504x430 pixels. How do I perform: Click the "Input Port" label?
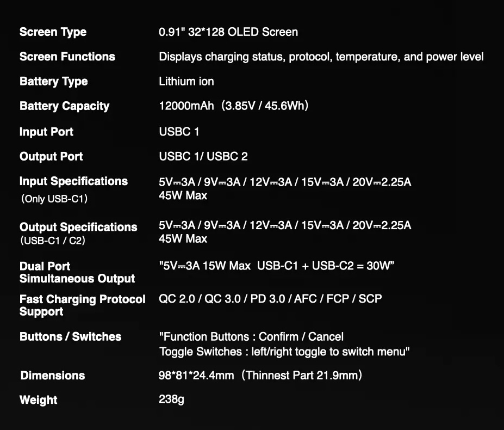click(x=46, y=132)
